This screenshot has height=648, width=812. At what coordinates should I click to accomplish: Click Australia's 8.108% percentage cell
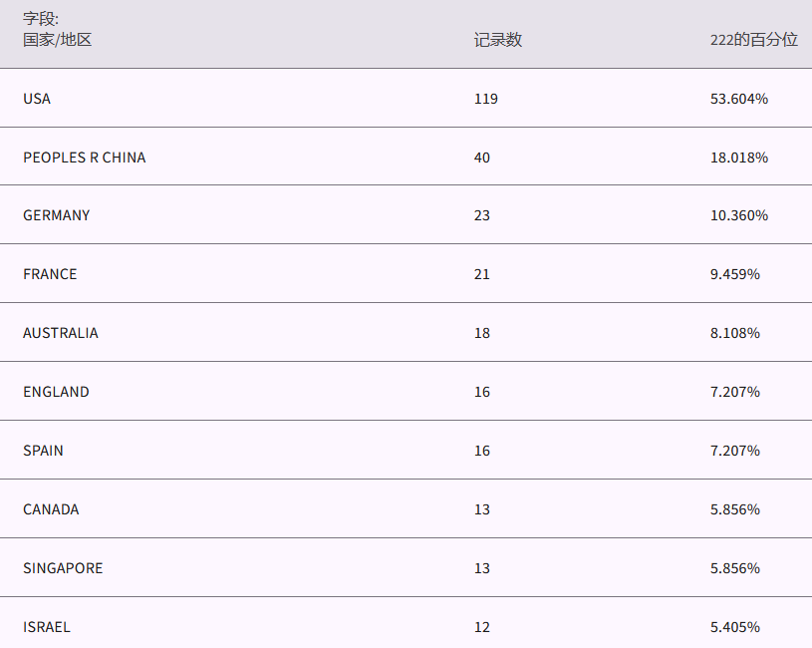pos(734,333)
